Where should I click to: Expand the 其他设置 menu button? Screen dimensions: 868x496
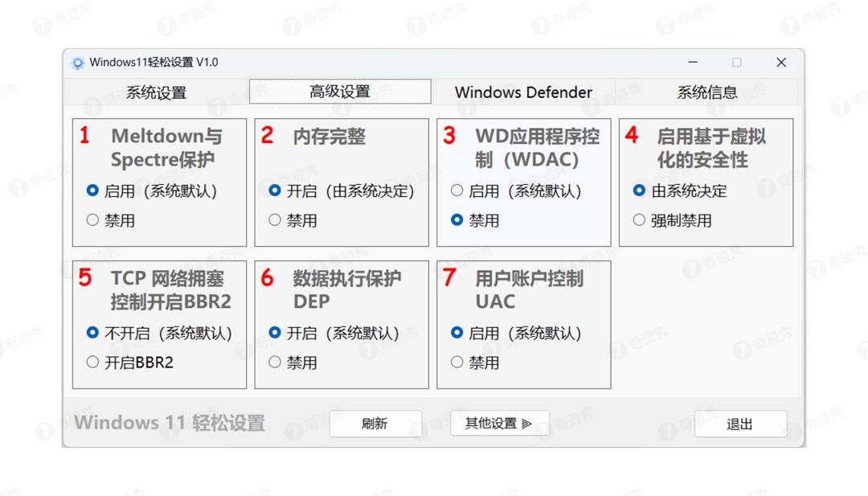(499, 424)
